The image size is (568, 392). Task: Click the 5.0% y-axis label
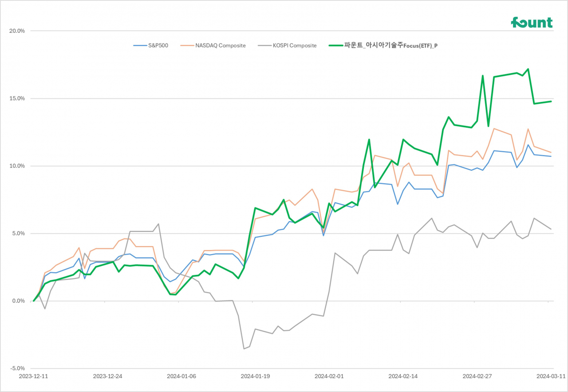tap(18, 234)
